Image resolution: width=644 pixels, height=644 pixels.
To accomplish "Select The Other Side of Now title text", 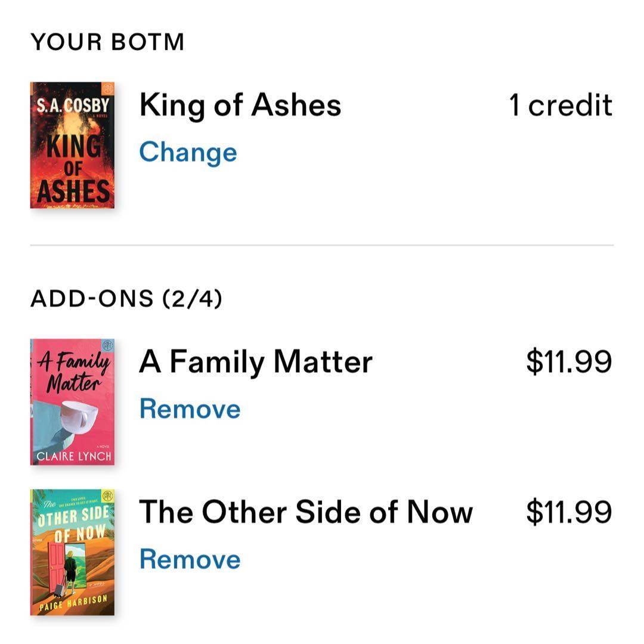I will (x=305, y=512).
